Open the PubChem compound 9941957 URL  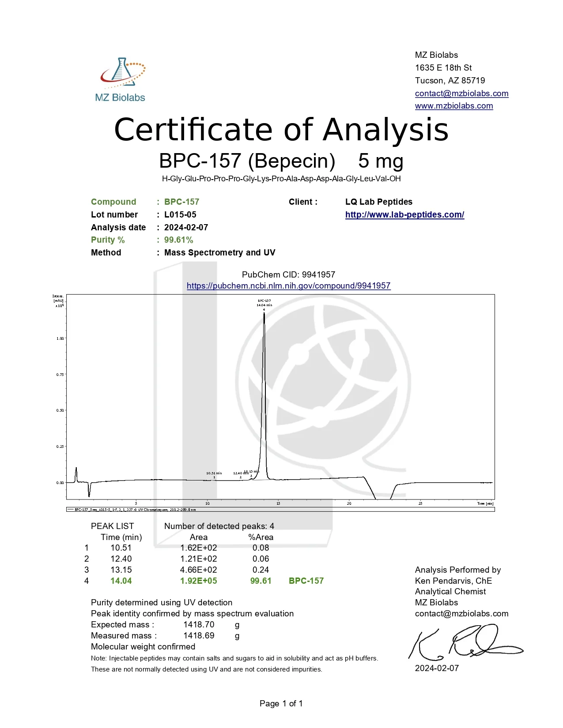(288, 286)
